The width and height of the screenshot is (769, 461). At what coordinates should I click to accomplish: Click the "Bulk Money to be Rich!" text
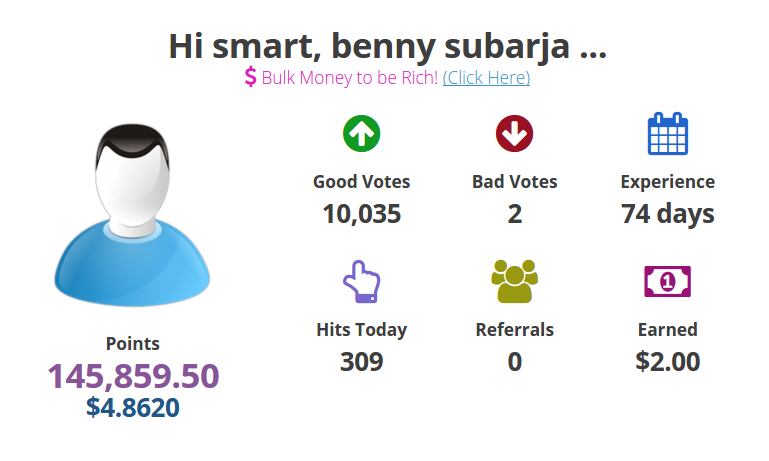pyautogui.click(x=349, y=77)
